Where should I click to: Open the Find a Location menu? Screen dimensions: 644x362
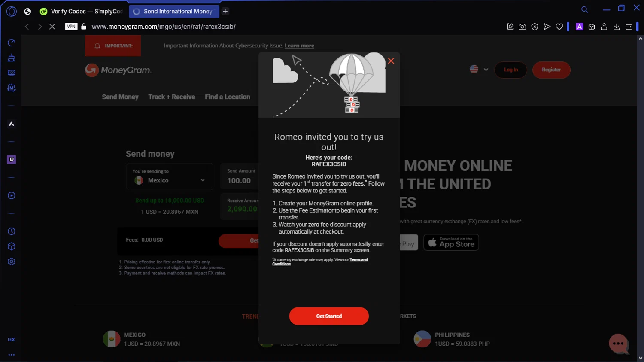tap(228, 97)
